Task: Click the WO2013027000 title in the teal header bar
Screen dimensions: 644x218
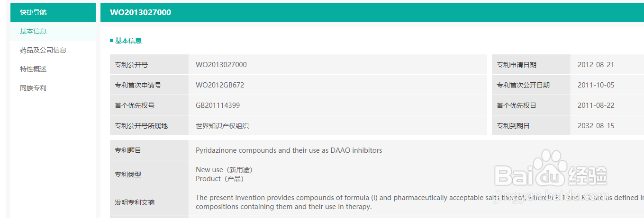Action: click(x=140, y=12)
